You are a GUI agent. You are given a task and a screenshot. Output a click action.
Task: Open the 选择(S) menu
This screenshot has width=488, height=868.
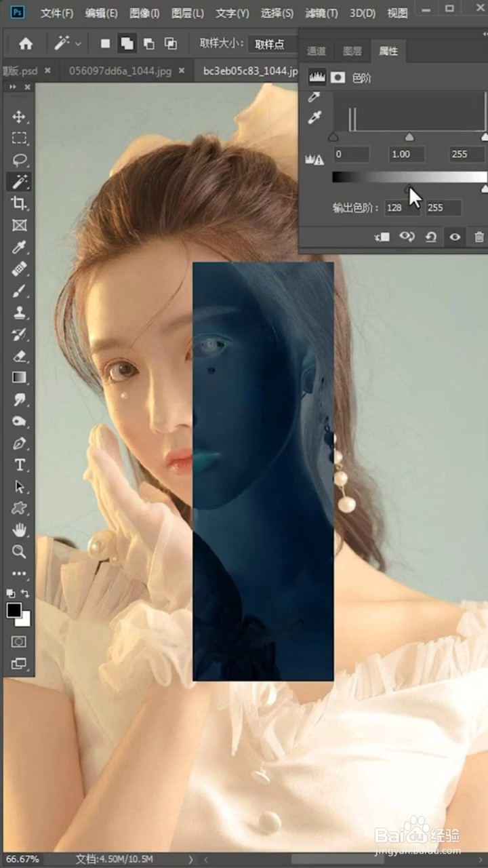pyautogui.click(x=277, y=13)
